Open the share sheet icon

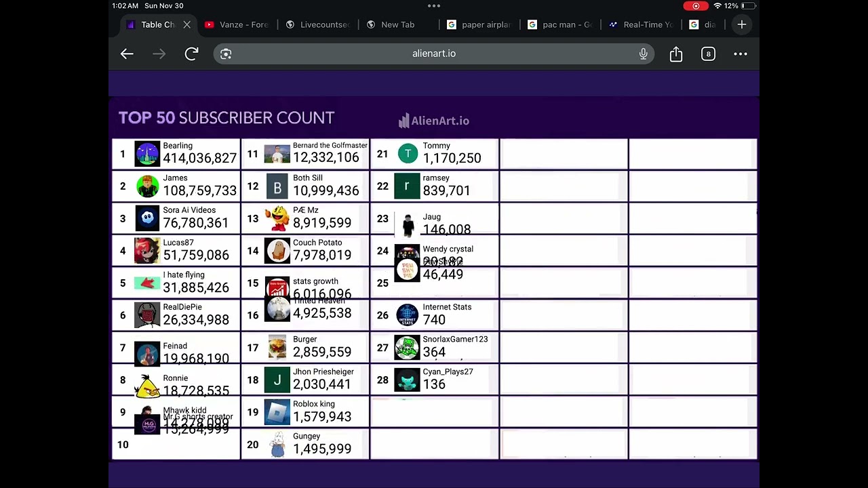pos(676,54)
